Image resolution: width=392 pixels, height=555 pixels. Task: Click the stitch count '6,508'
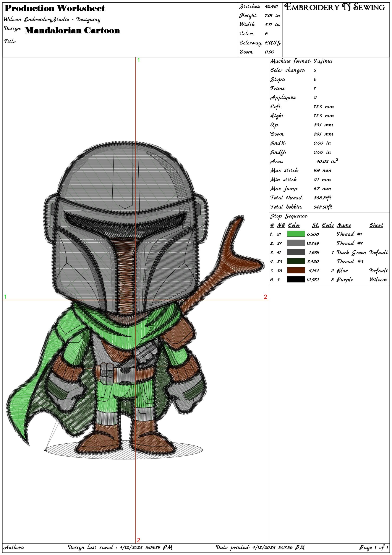coord(313,234)
